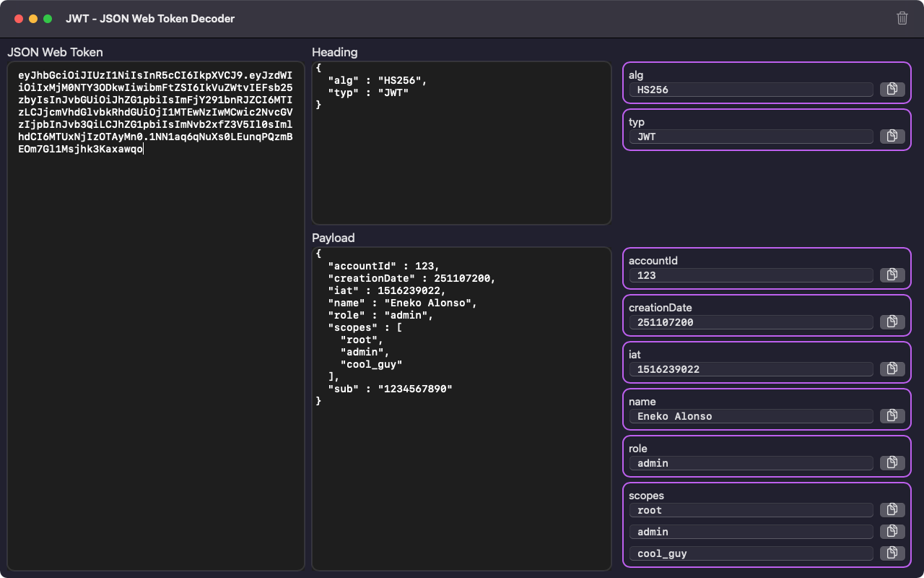Copy the iat timestamp
The height and width of the screenshot is (578, 924).
892,368
